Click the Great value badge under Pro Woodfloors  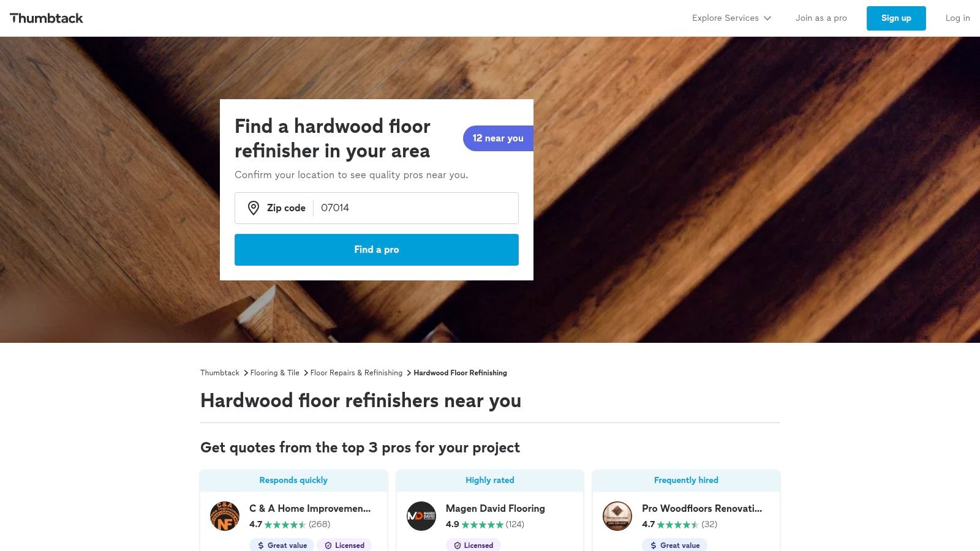point(674,545)
